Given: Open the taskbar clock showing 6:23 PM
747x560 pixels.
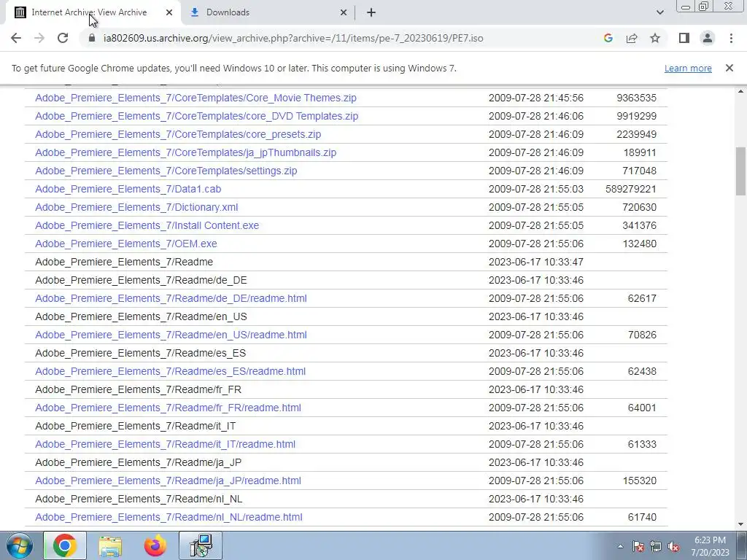Looking at the screenshot, I should point(710,546).
